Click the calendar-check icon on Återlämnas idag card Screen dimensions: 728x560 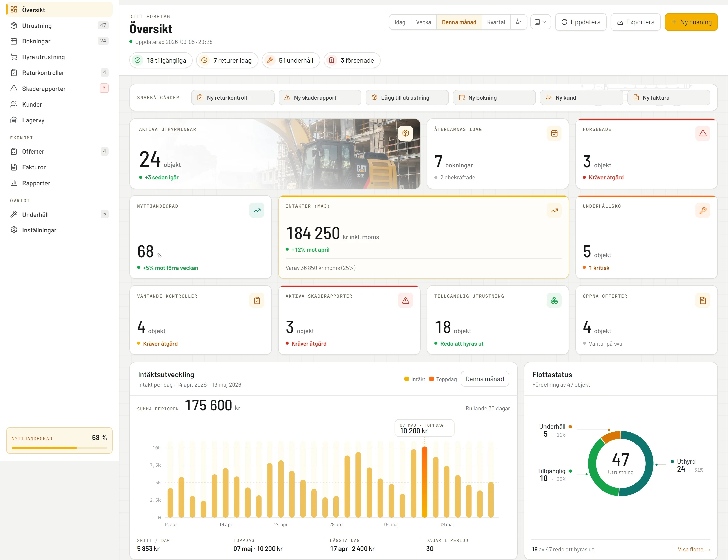click(x=554, y=133)
